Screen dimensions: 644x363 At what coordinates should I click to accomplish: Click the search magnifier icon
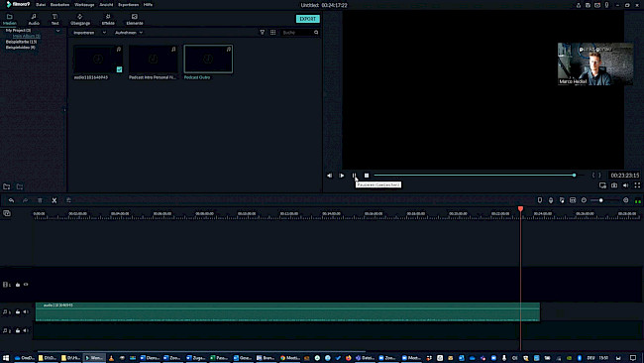coord(316,32)
